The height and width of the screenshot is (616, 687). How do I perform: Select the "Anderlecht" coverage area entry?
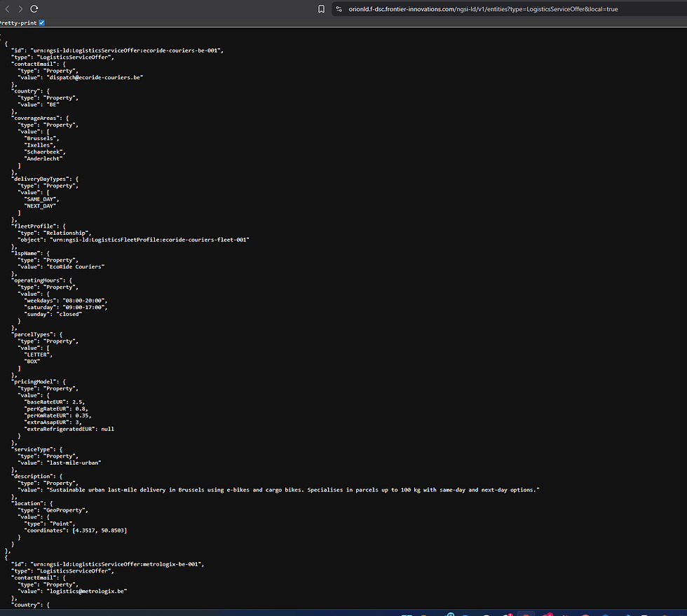point(43,158)
